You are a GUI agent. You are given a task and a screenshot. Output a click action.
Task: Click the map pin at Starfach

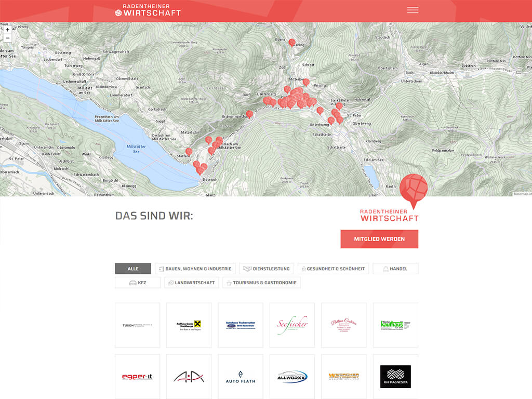[189, 151]
